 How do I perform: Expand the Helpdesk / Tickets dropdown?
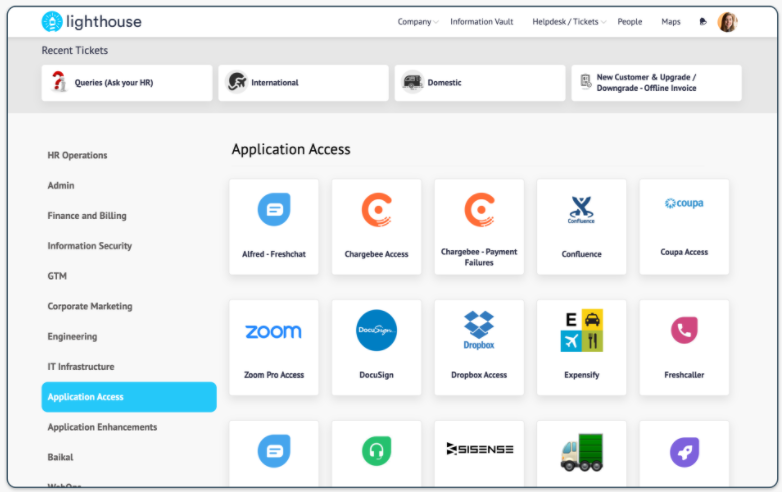[x=568, y=22]
